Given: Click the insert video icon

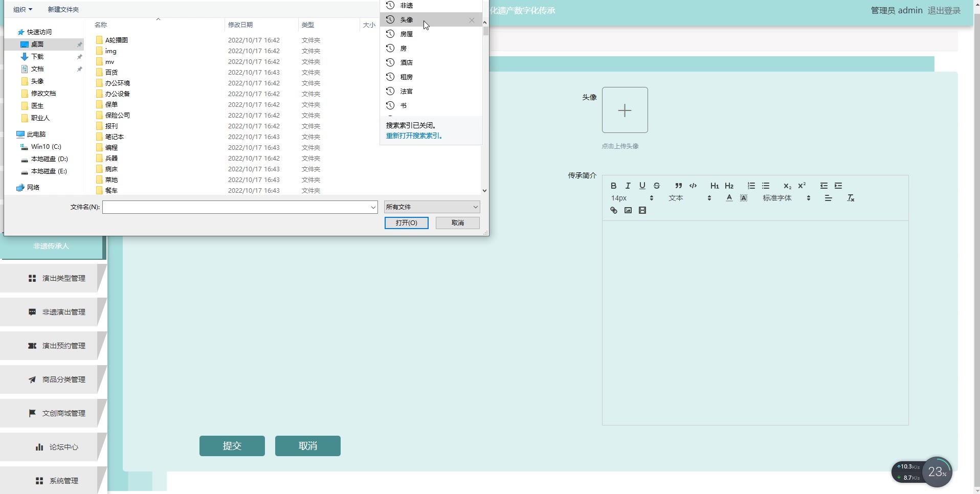Looking at the screenshot, I should pos(642,210).
